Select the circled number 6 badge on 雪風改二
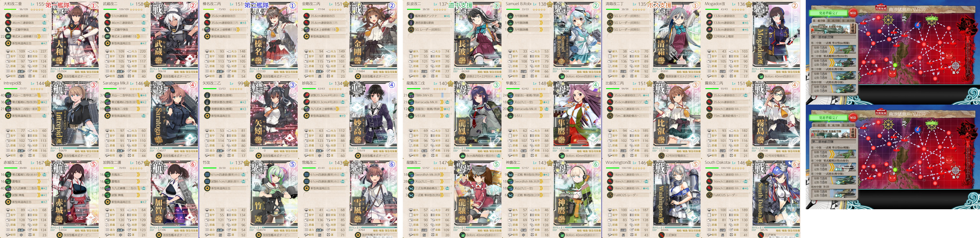The width and height of the screenshot is (980, 238). [392, 164]
